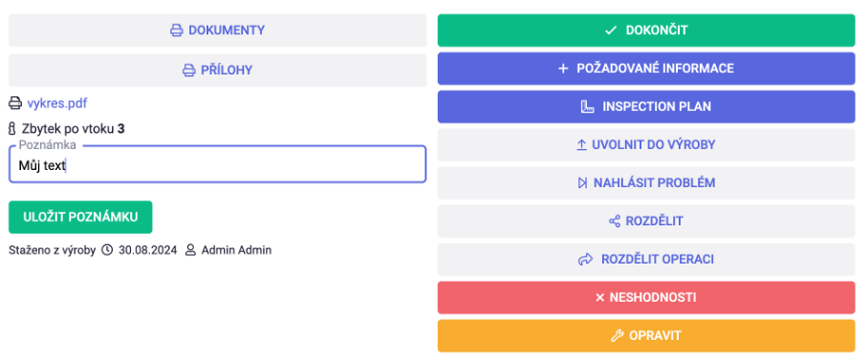Click the ruler icon on Inspection Plan

click(587, 107)
